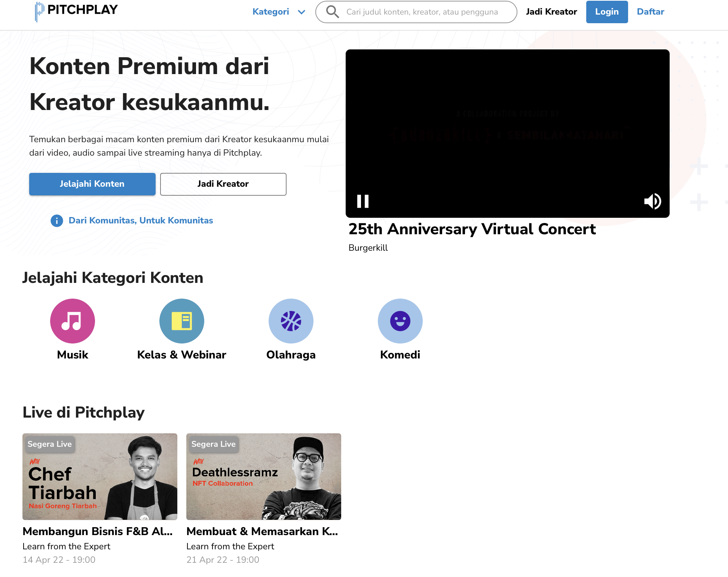Viewport: 728px width, 577px height.
Task: Click the Kelas & Webinar label
Action: click(182, 355)
